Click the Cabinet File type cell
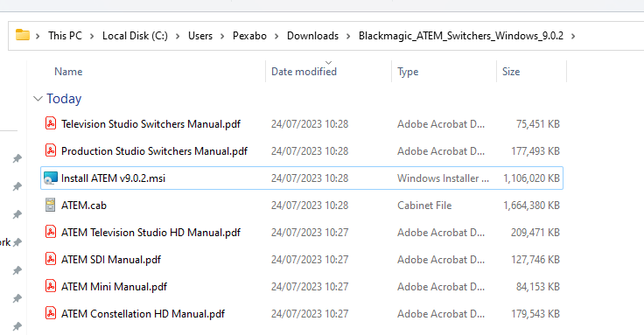This screenshot has height=335, width=644. 424,206
